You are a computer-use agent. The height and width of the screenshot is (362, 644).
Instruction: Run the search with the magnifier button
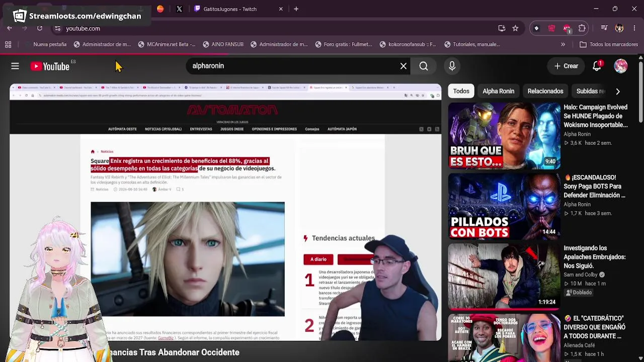(424, 66)
